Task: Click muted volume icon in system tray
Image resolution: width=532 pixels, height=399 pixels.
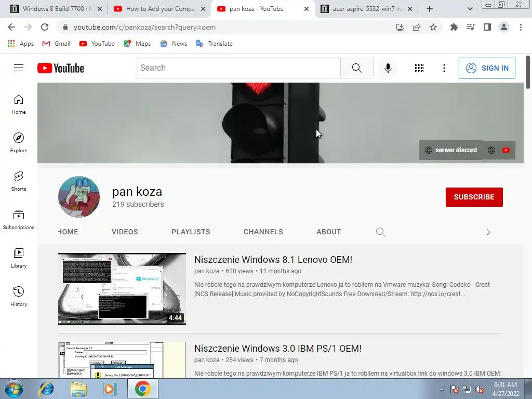Action: click(480, 389)
